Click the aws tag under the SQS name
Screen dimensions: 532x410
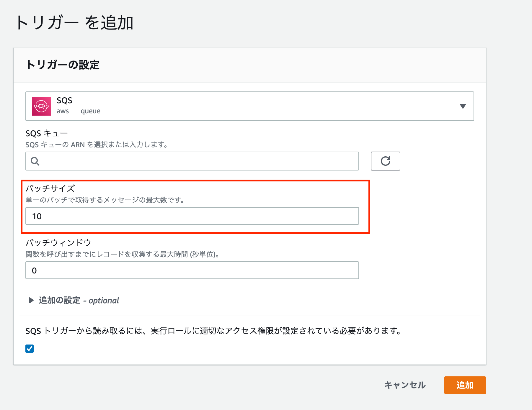(63, 111)
